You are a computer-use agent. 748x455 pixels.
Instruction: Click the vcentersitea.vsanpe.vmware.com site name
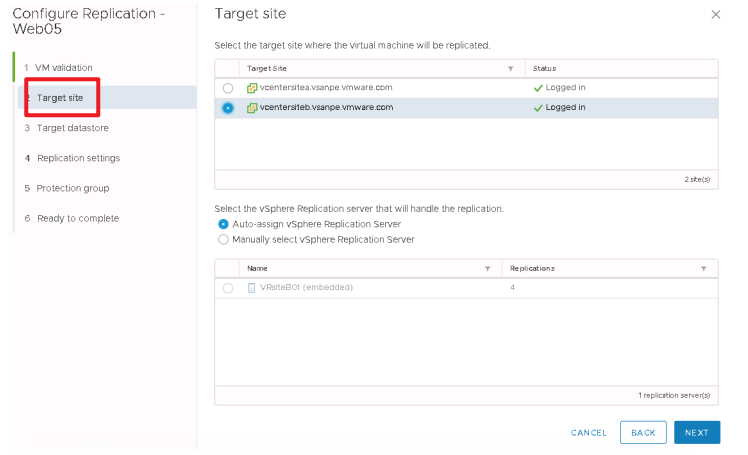326,88
